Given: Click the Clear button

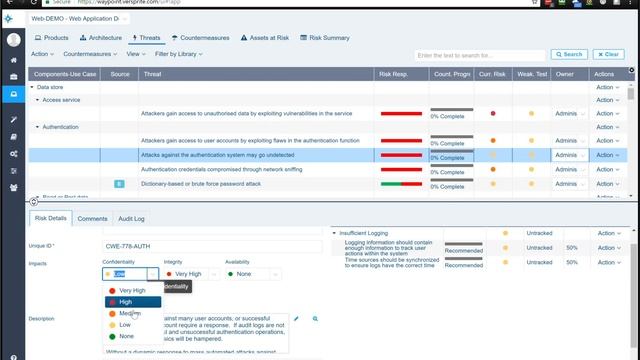Looking at the screenshot, I should coord(608,54).
